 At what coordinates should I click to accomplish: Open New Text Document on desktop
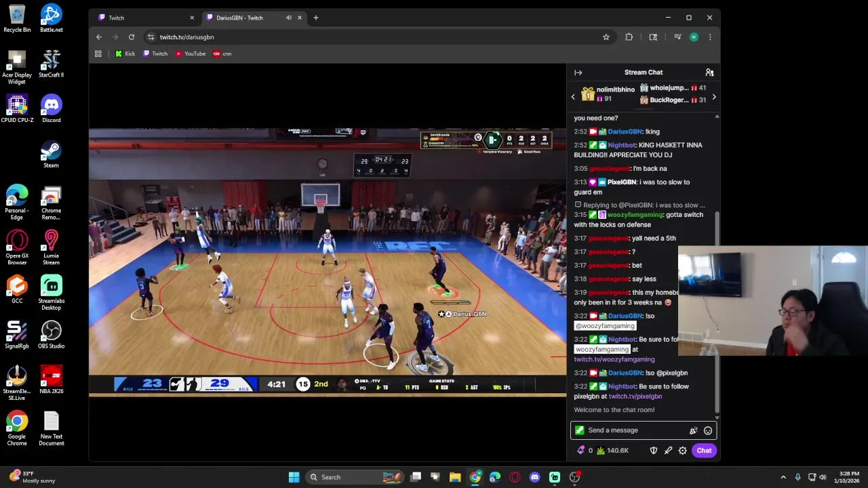point(52,429)
